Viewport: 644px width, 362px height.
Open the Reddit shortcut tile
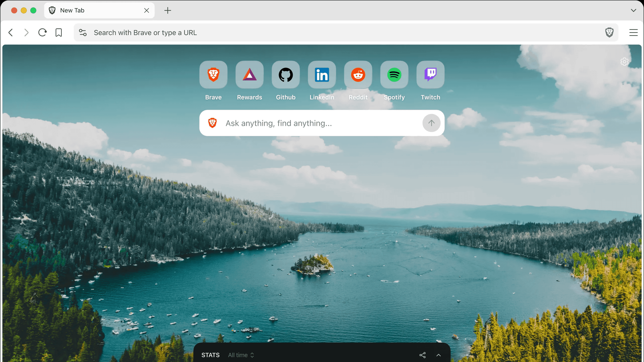click(358, 75)
